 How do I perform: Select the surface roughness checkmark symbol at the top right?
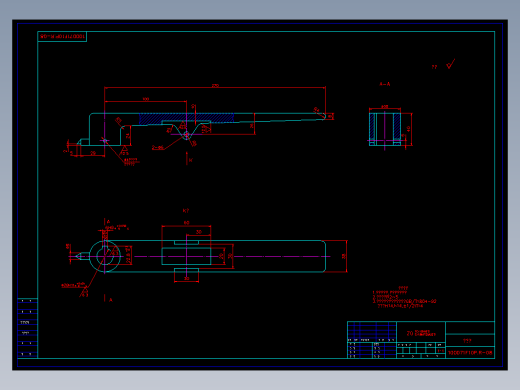point(451,64)
